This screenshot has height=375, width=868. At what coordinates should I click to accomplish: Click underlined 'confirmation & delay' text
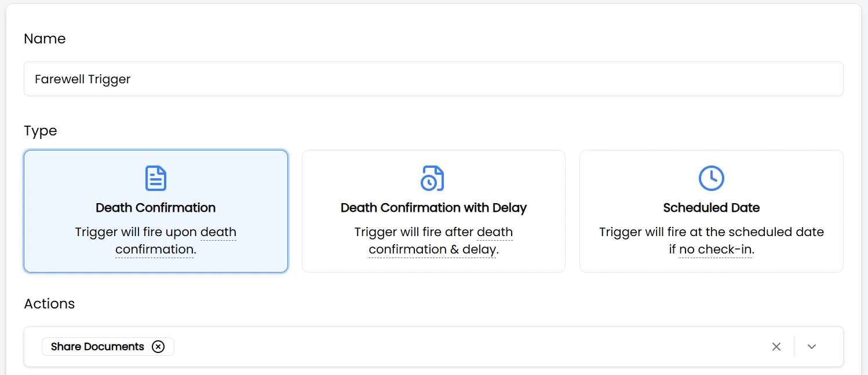pyautogui.click(x=432, y=249)
